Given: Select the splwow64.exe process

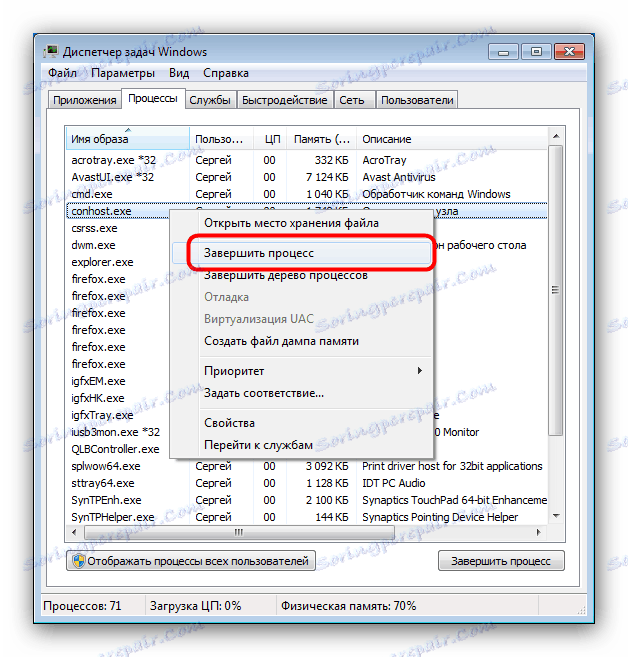Looking at the screenshot, I should pyautogui.click(x=307, y=466).
